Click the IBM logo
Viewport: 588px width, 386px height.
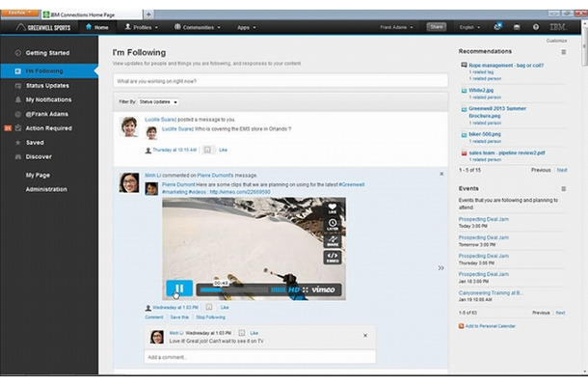click(x=558, y=27)
